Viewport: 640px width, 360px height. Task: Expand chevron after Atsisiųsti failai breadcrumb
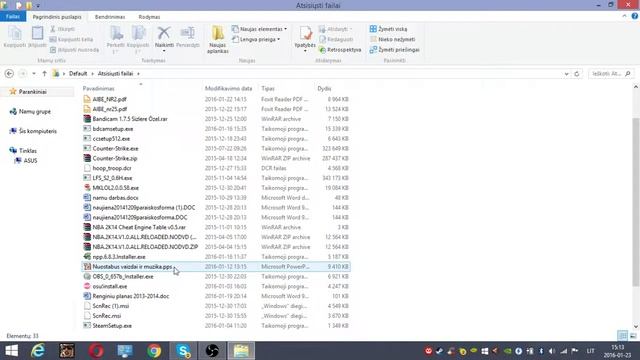click(138, 73)
